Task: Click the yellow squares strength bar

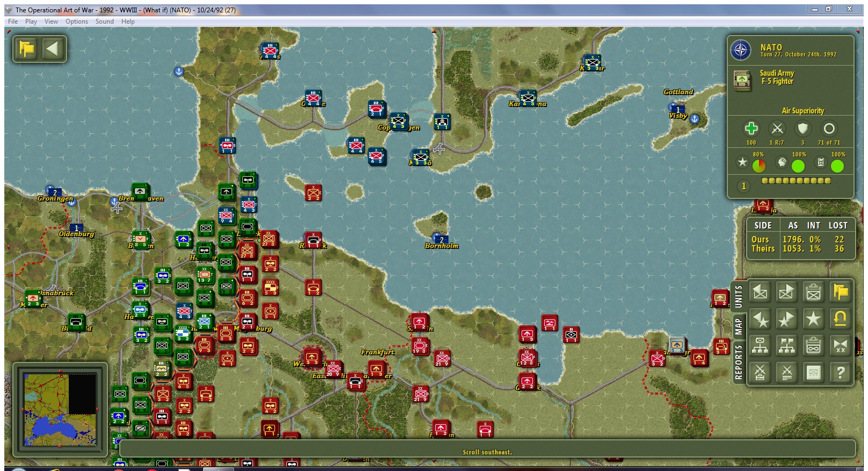Action: click(796, 181)
